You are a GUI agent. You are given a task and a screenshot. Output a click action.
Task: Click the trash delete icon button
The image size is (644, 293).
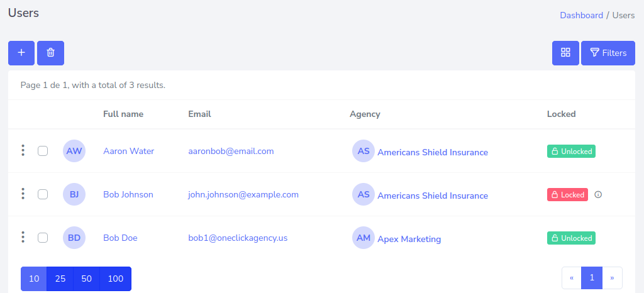(x=50, y=53)
